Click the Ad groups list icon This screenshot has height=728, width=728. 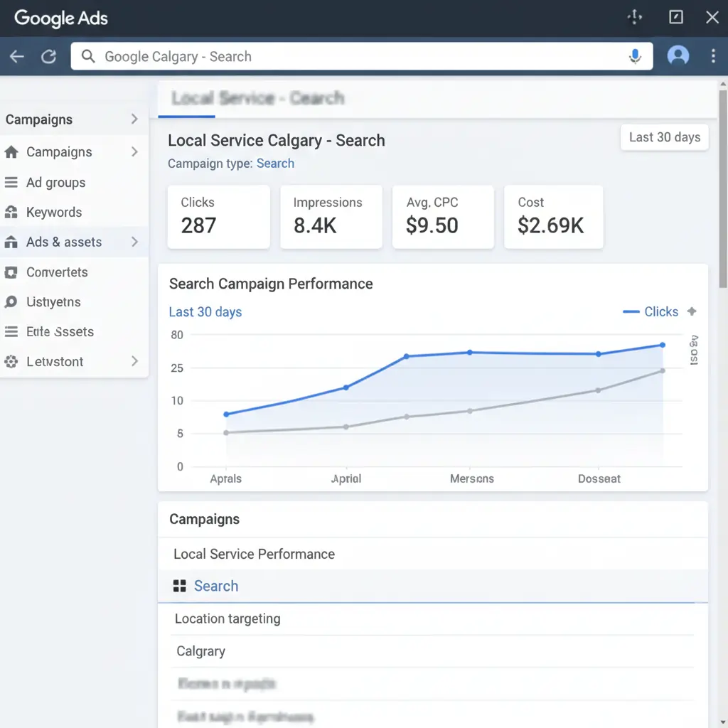(11, 183)
